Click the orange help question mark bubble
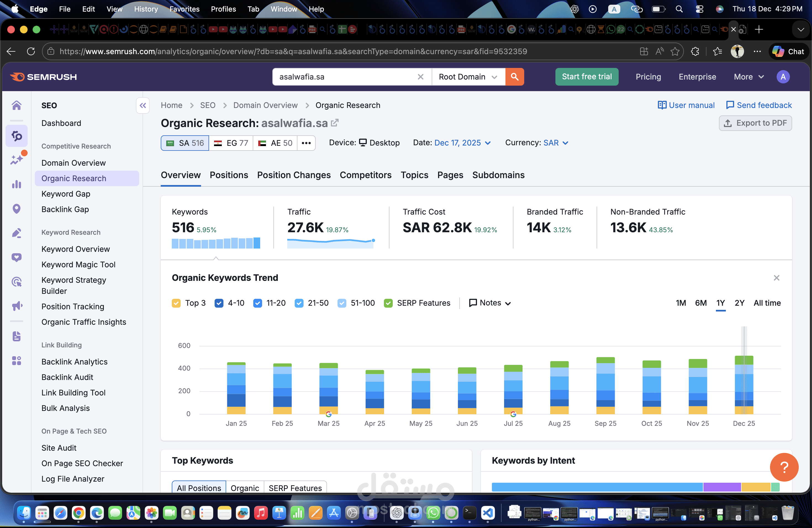 [784, 467]
